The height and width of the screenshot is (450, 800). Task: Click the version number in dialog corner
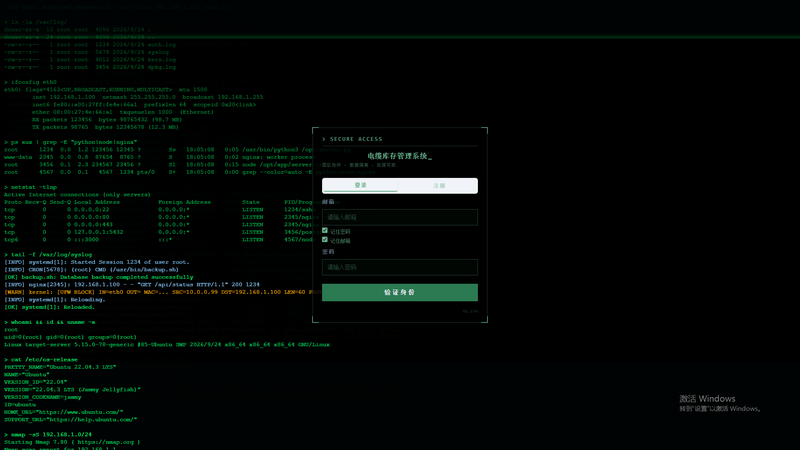point(470,311)
